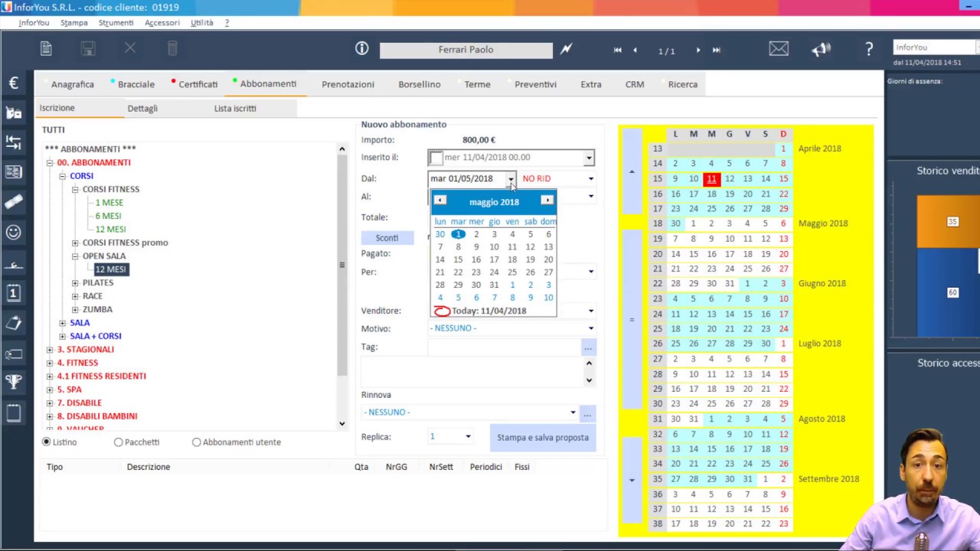Click the swimmer sidebar icon

(x=14, y=265)
